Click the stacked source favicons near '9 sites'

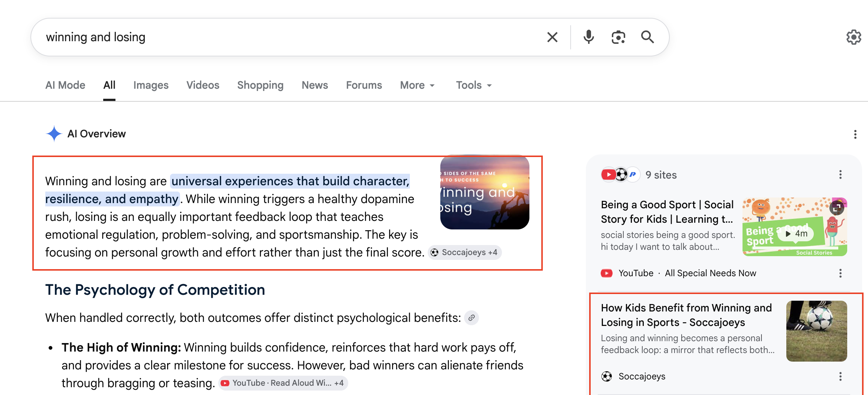pyautogui.click(x=620, y=174)
